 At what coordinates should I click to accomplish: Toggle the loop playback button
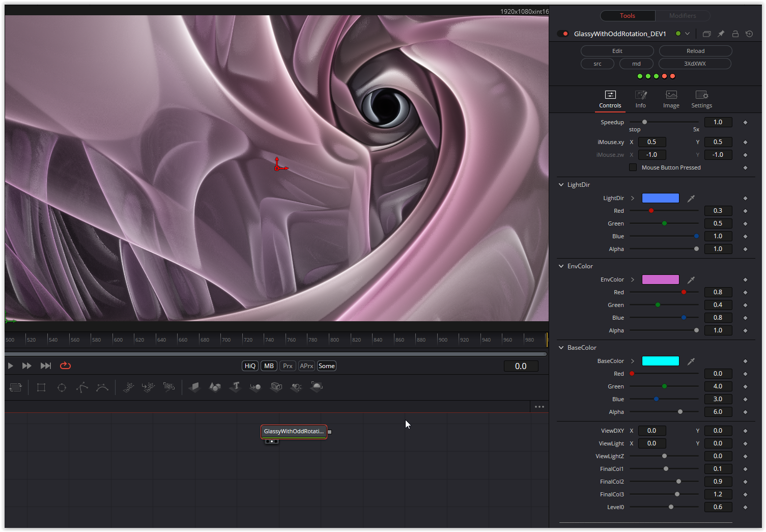point(65,366)
